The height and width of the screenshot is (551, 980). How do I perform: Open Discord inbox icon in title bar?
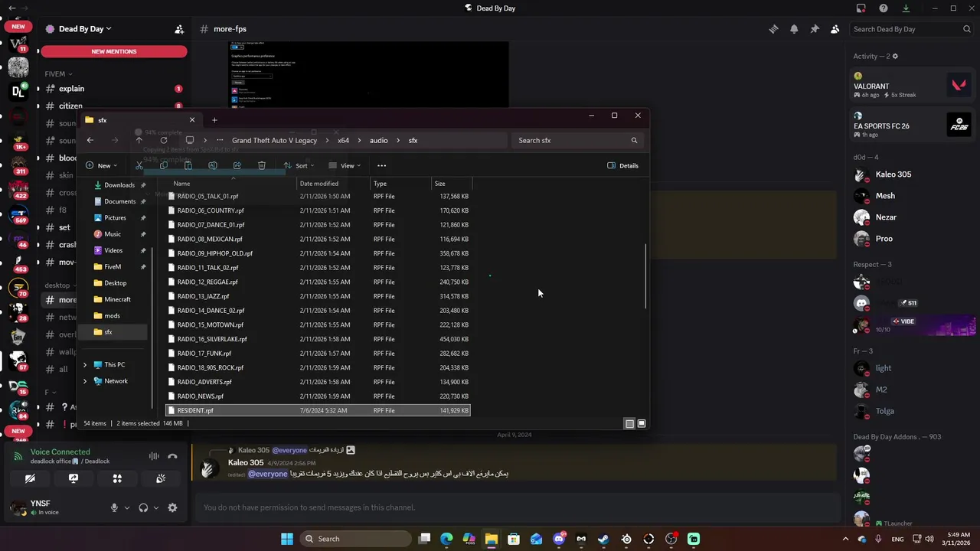pyautogui.click(x=861, y=8)
